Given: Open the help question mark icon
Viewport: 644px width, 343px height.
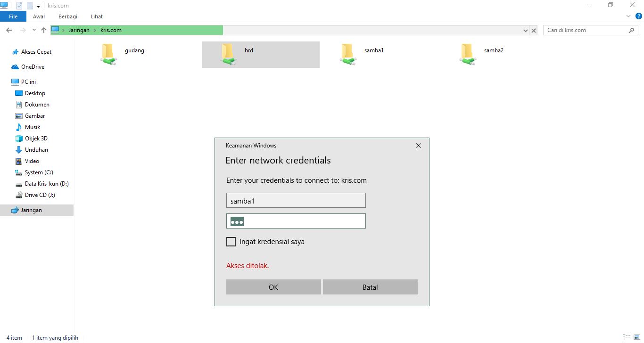Looking at the screenshot, I should click(x=639, y=16).
